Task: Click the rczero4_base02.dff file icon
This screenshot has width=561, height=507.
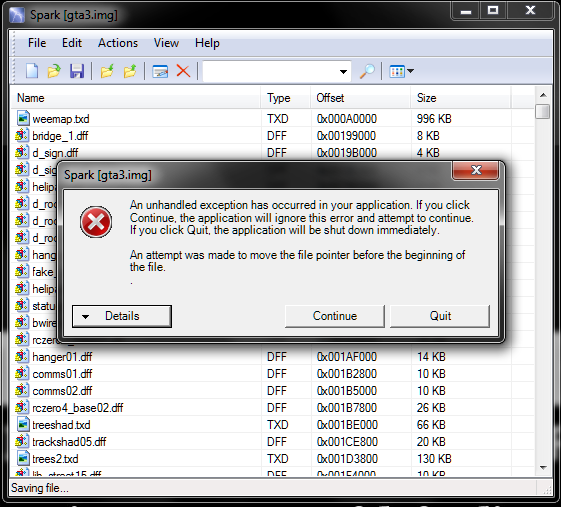Action: tap(21, 407)
